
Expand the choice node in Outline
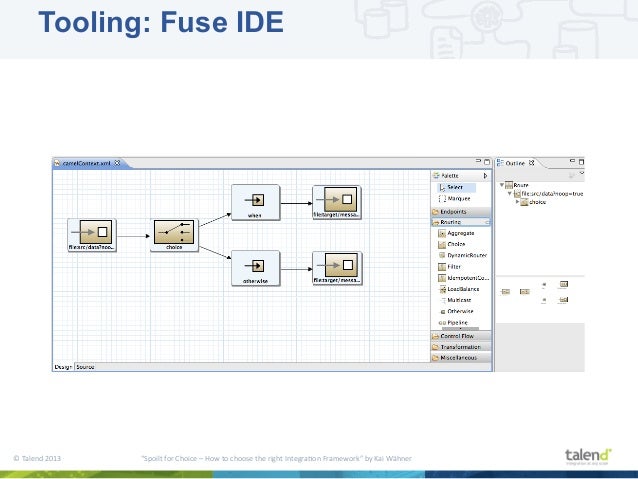tap(517, 202)
